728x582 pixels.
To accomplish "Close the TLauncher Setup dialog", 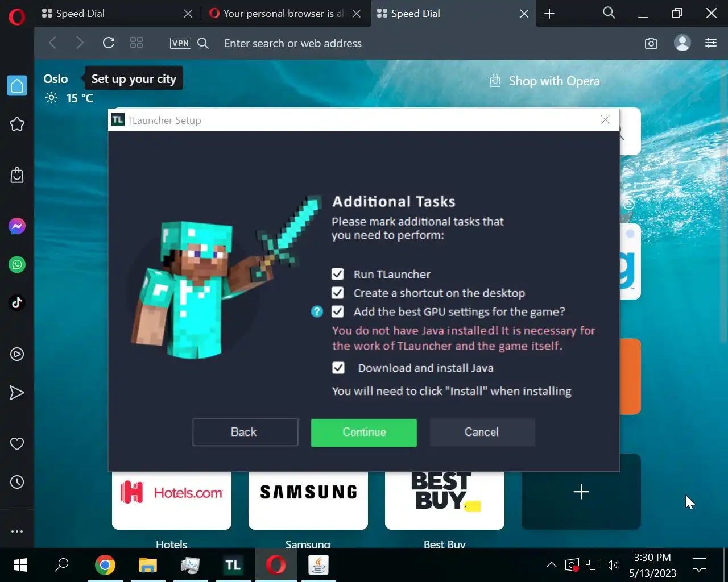I will tap(605, 120).
